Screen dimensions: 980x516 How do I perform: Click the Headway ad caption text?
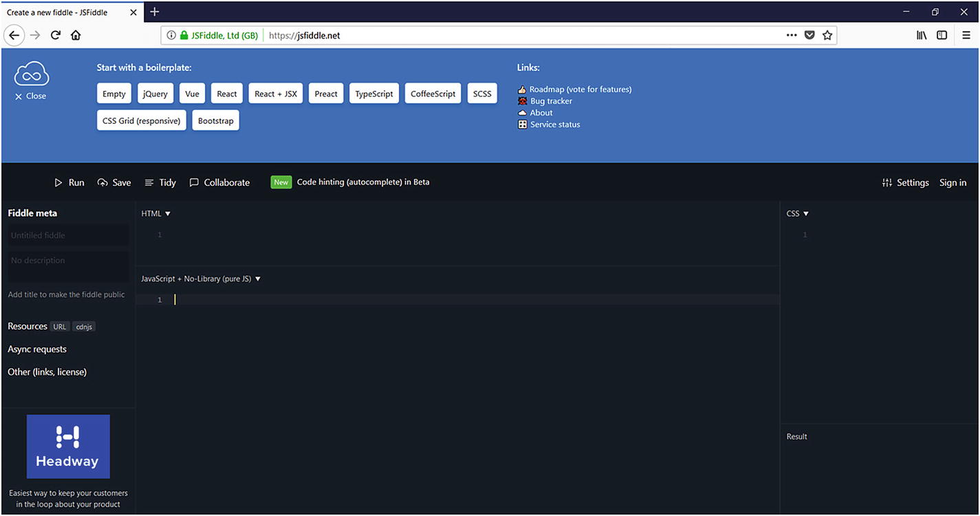[x=68, y=499]
